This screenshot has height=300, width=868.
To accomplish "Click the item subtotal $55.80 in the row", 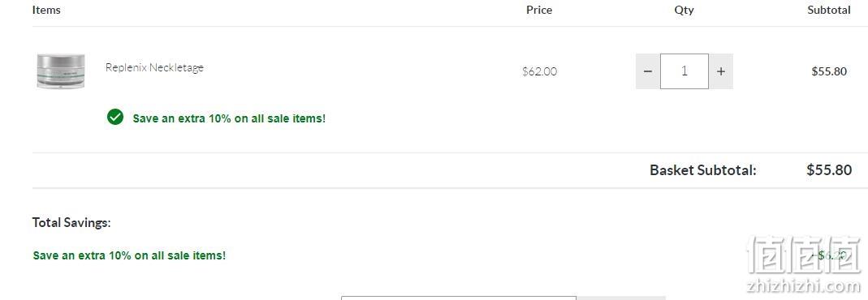I will (829, 71).
